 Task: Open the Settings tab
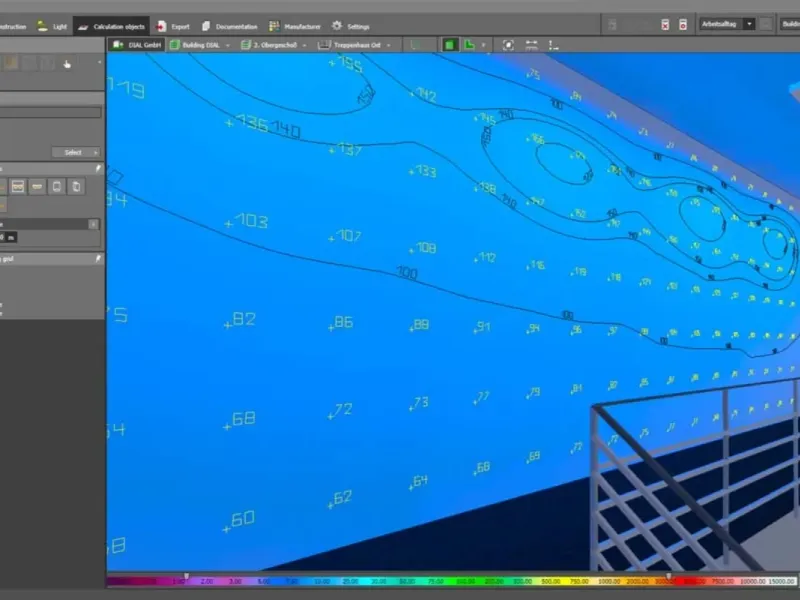point(351,27)
